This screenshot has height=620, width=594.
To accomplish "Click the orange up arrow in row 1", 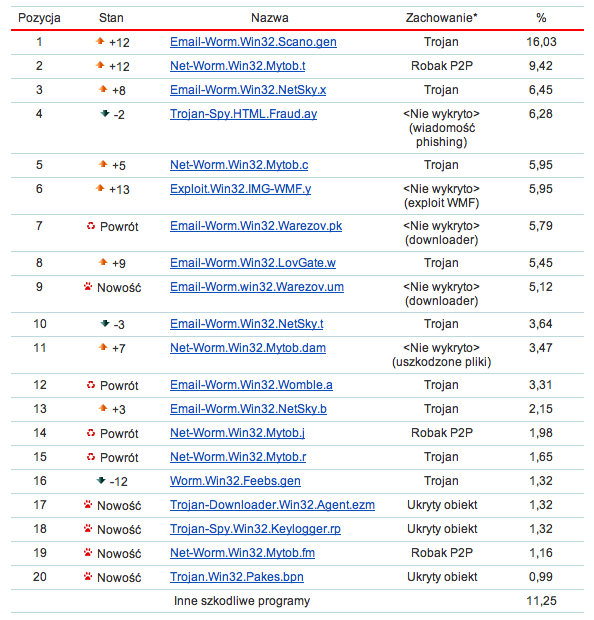I will point(100,40).
